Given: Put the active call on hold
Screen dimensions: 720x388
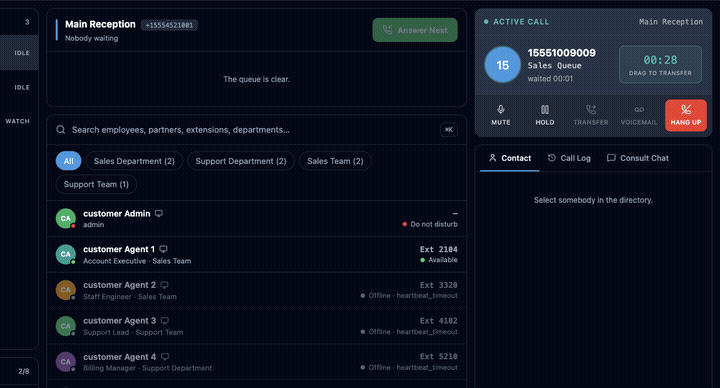Looking at the screenshot, I should (545, 115).
